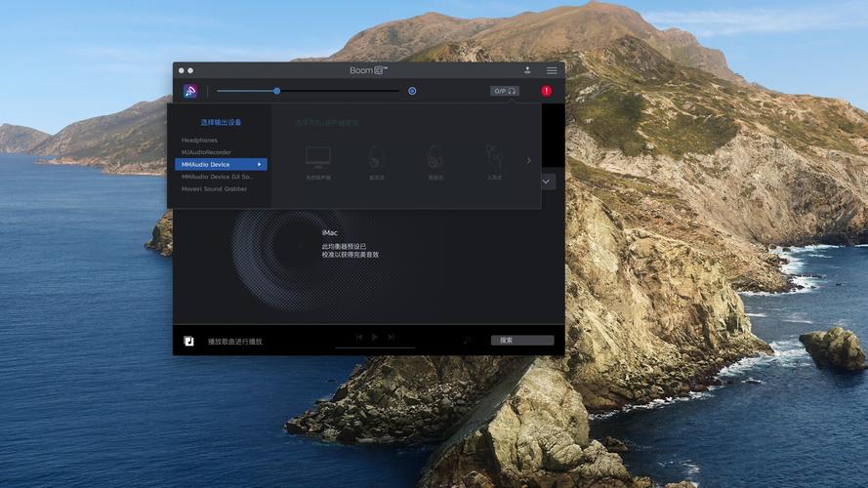Choose the on-ear headphone type icon

coord(435,158)
